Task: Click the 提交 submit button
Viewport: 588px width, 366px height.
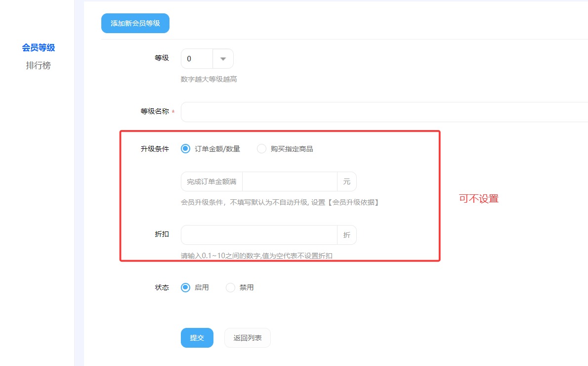Action: coord(197,338)
